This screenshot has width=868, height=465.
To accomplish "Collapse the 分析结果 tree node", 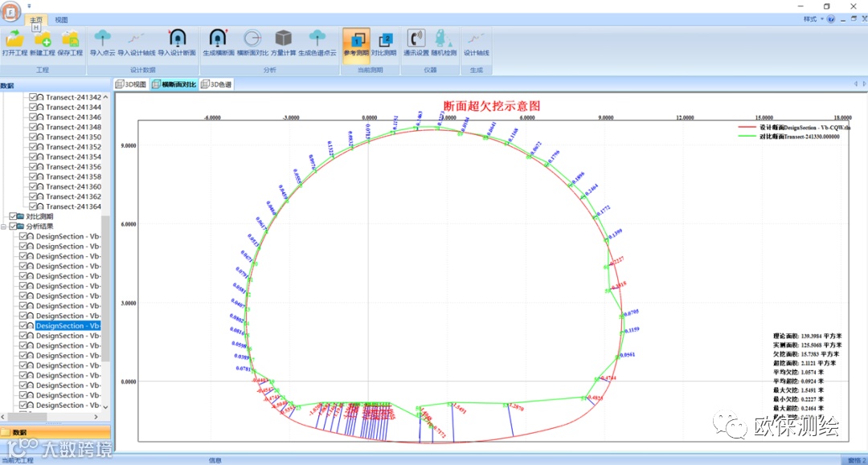I will pos(4,226).
